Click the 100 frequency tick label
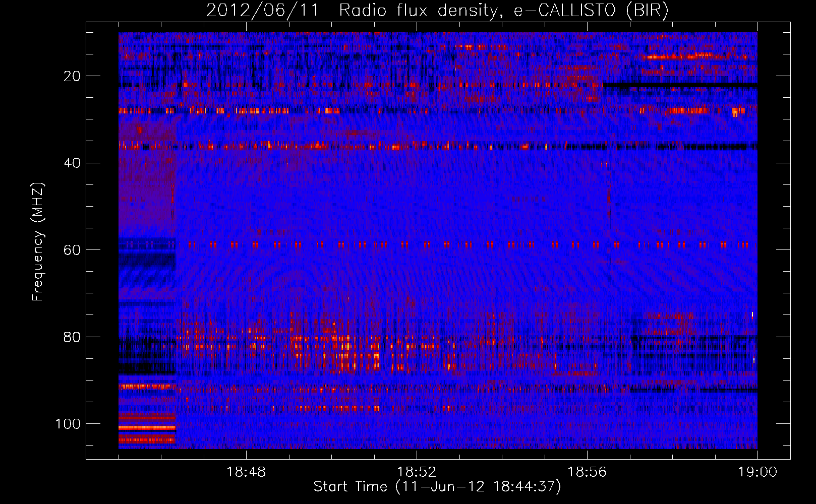Viewport: 816px width, 504px height. click(68, 424)
